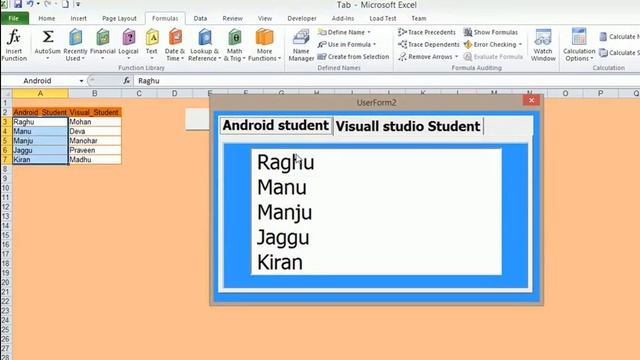Open Math & Trig functions

click(x=235, y=44)
